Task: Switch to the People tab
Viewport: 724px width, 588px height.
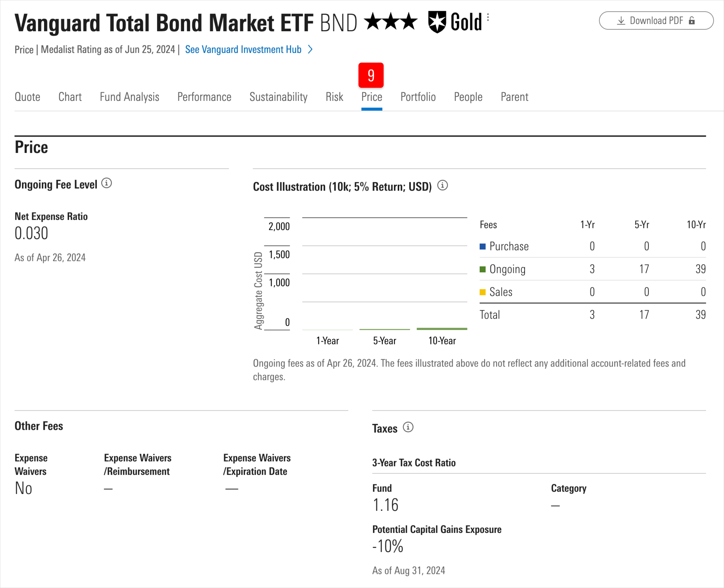Action: [468, 97]
